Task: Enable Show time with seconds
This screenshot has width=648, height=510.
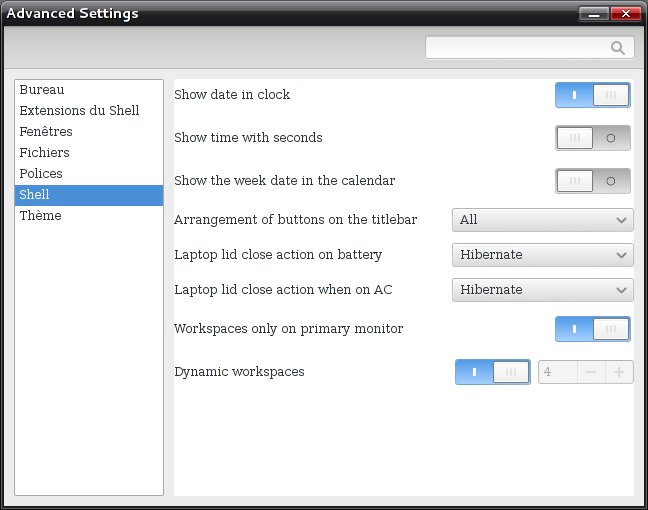Action: (593, 138)
